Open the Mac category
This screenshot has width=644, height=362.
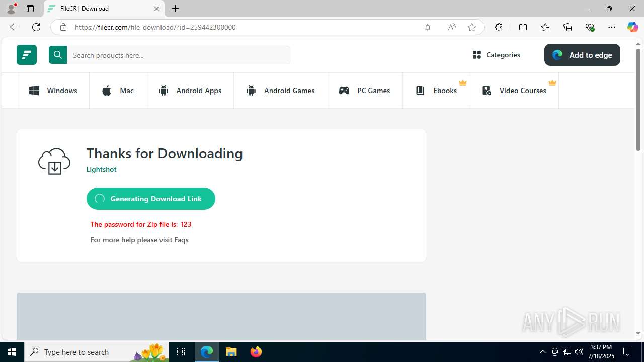tap(118, 90)
